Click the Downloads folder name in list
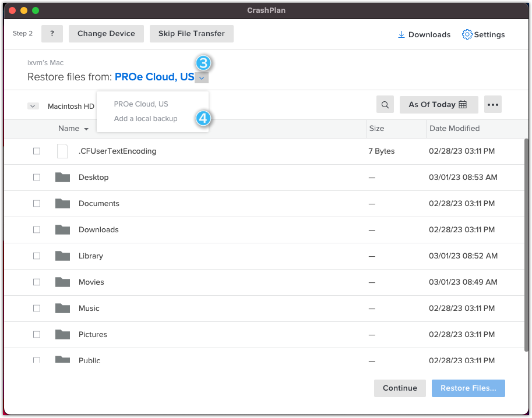This screenshot has width=532, height=418. click(x=98, y=229)
